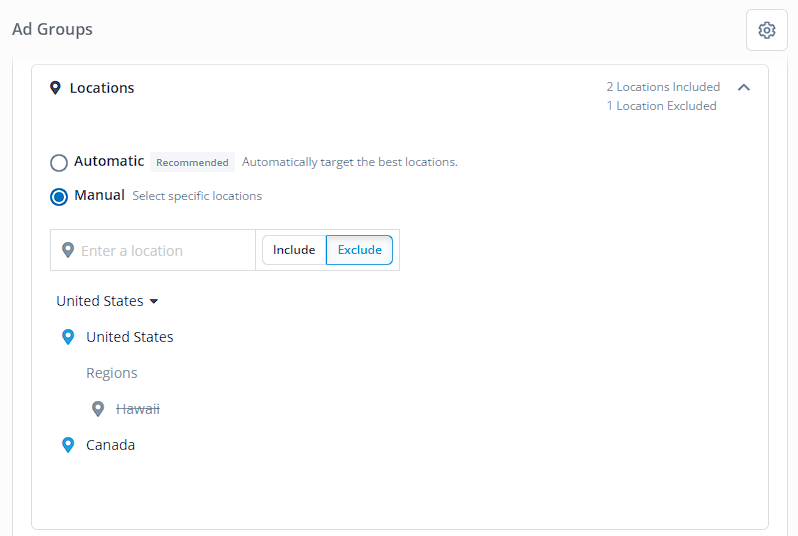
Task: Select the Automatic radio button
Action: (59, 163)
